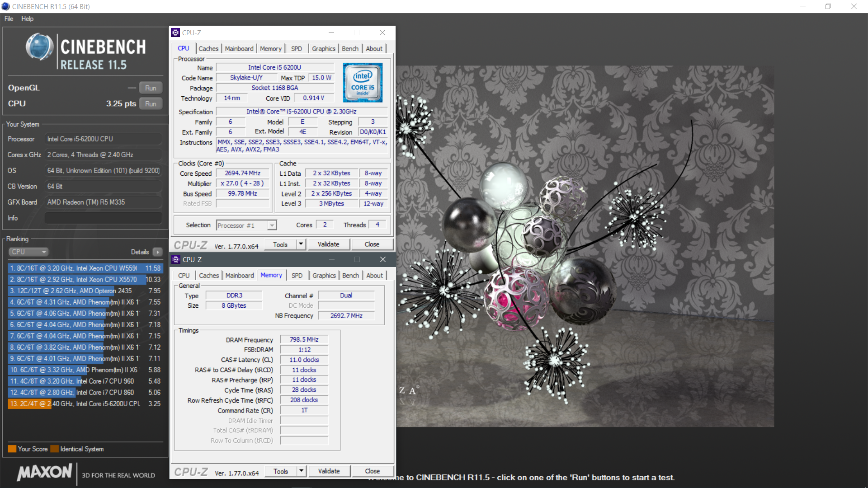Open the CPU ranking type dropdown
This screenshot has width=868, height=488.
tap(28, 252)
